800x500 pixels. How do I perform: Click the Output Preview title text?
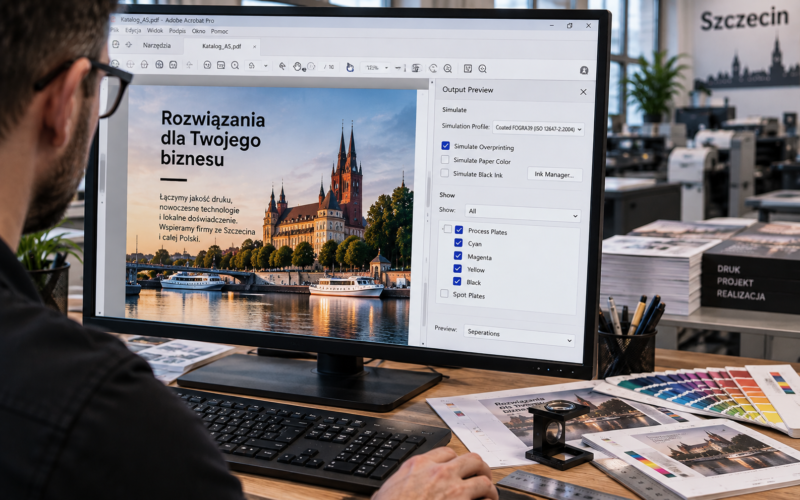click(467, 90)
